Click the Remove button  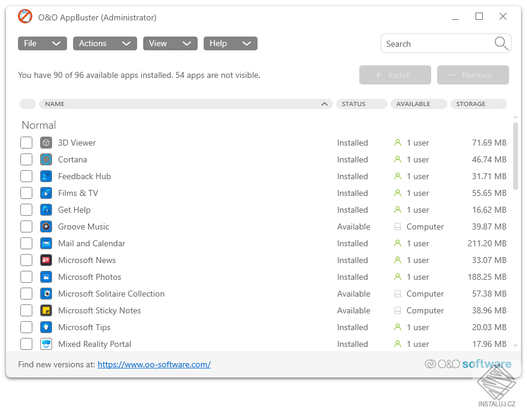pyautogui.click(x=473, y=75)
